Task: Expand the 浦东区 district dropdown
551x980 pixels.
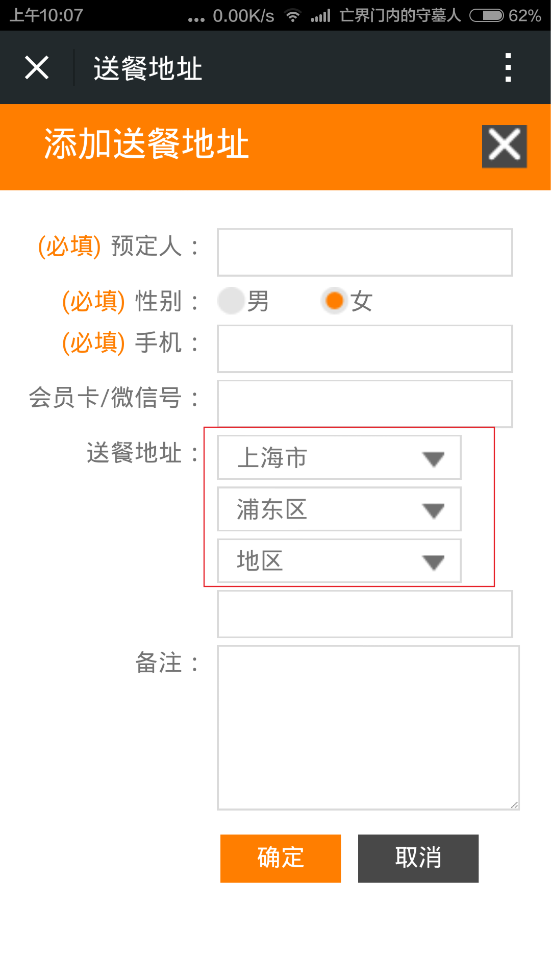Action: click(339, 509)
